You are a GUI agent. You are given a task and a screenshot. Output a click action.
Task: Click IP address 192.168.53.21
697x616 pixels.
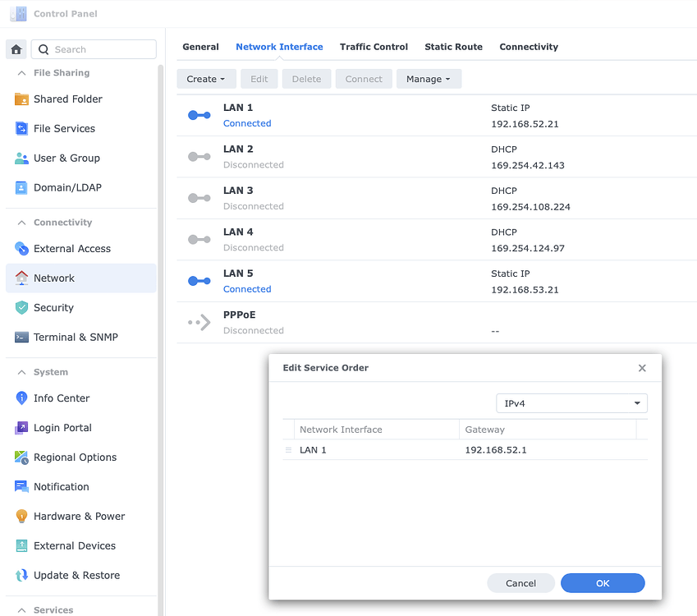525,290
